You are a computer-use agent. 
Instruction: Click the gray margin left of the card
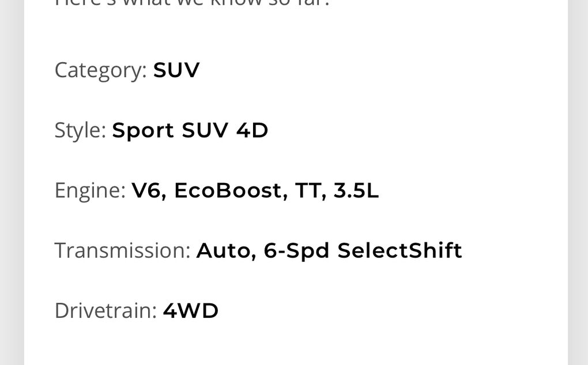click(12, 182)
